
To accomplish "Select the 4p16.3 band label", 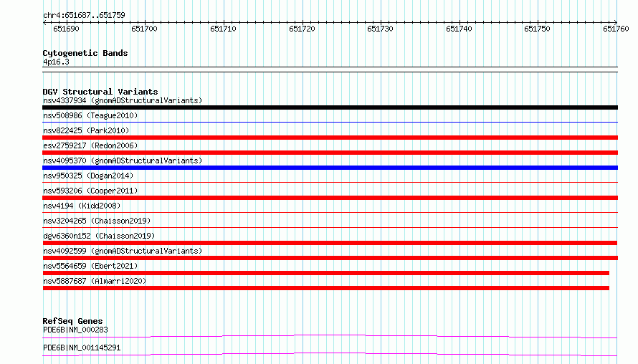I will 56,62.
